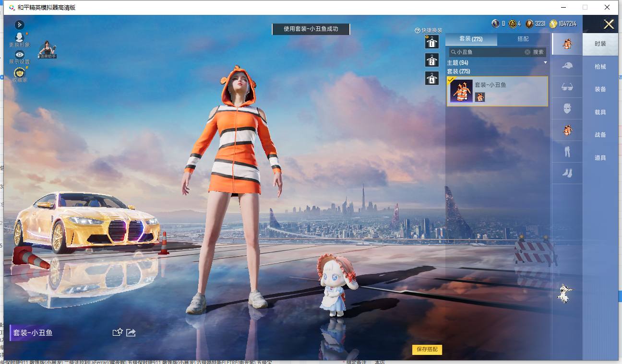Open the 道具 items menu
Screen dimensions: 622x364
(600, 158)
